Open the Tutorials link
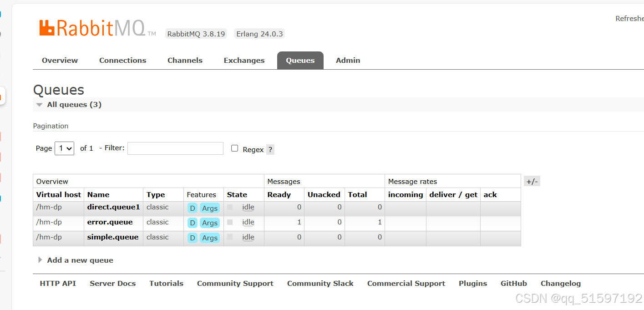Viewport: 644px width, 310px height. [x=167, y=283]
